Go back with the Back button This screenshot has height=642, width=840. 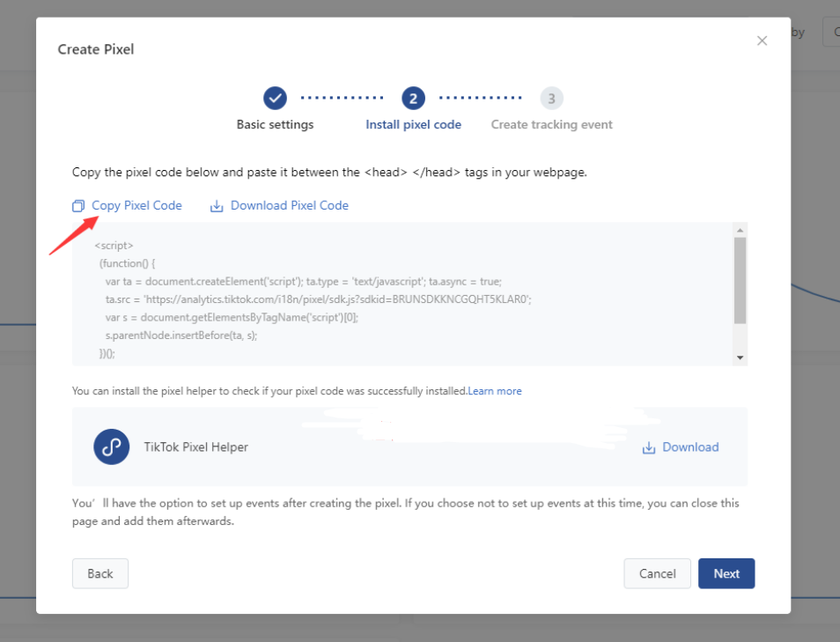pos(100,573)
